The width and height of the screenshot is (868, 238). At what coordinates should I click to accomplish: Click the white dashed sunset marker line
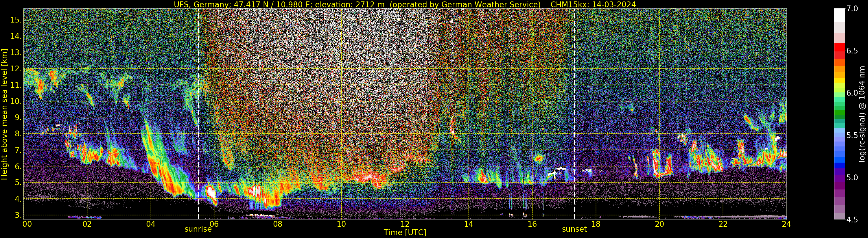tap(574, 114)
